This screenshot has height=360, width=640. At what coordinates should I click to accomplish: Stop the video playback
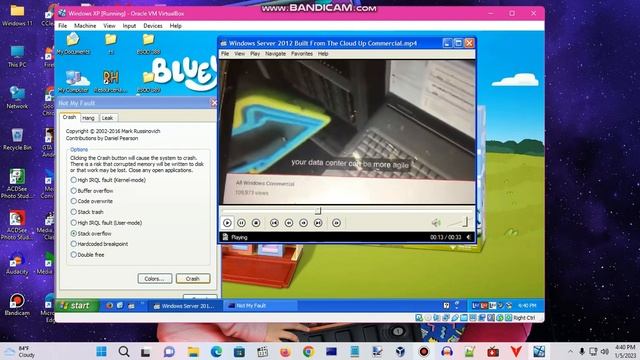click(256, 223)
